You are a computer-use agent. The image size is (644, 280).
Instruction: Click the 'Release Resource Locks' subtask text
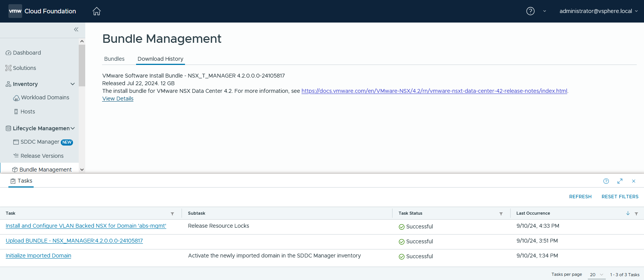tap(219, 226)
